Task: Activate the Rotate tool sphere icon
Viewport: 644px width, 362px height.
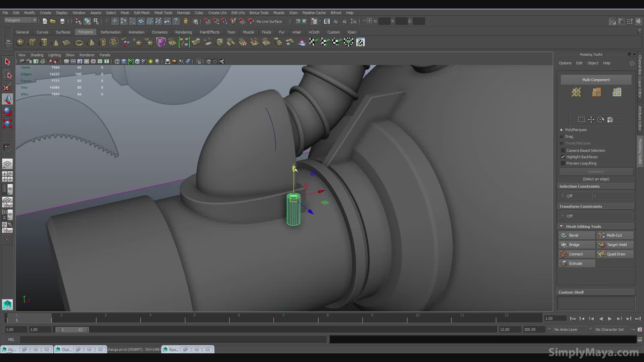Action: 7,112
